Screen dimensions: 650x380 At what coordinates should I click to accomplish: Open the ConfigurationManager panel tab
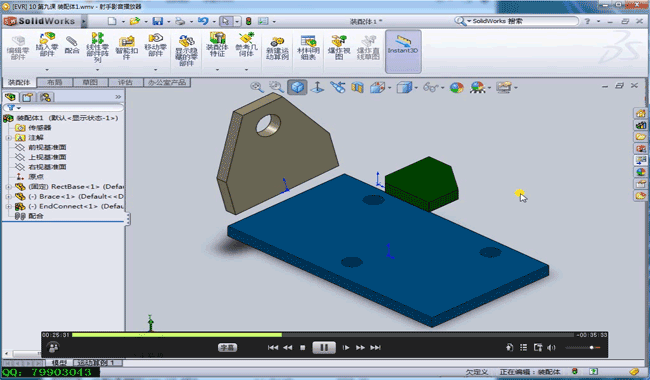46,97
